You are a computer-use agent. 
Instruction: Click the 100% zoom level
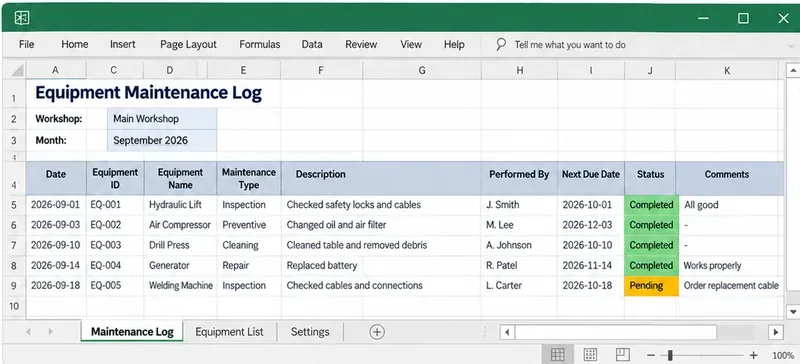pos(783,355)
